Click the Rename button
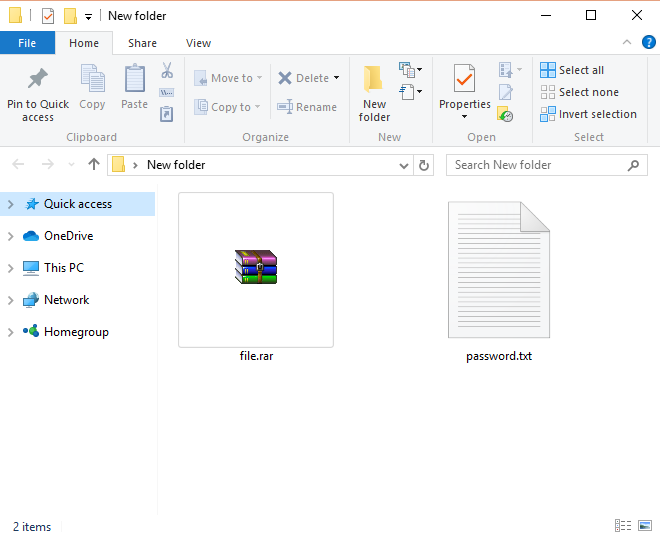The width and height of the screenshot is (660, 538). pyautogui.click(x=307, y=107)
